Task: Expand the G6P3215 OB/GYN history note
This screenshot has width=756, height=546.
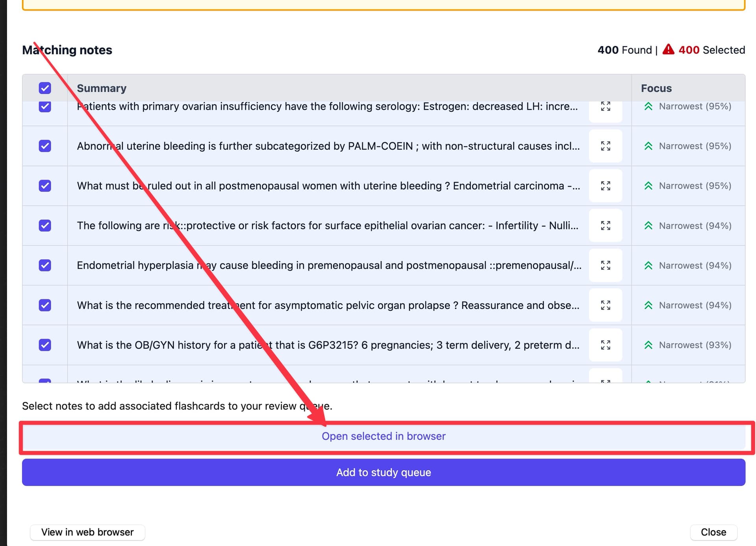Action: click(x=605, y=345)
